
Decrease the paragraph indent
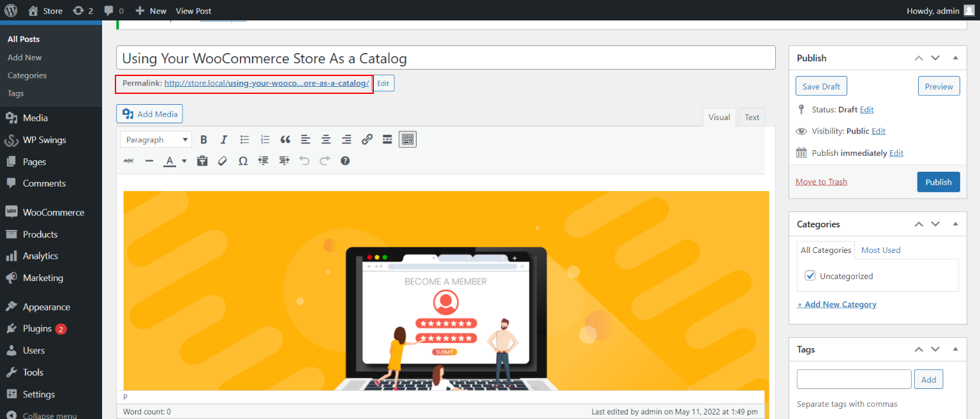tap(264, 161)
